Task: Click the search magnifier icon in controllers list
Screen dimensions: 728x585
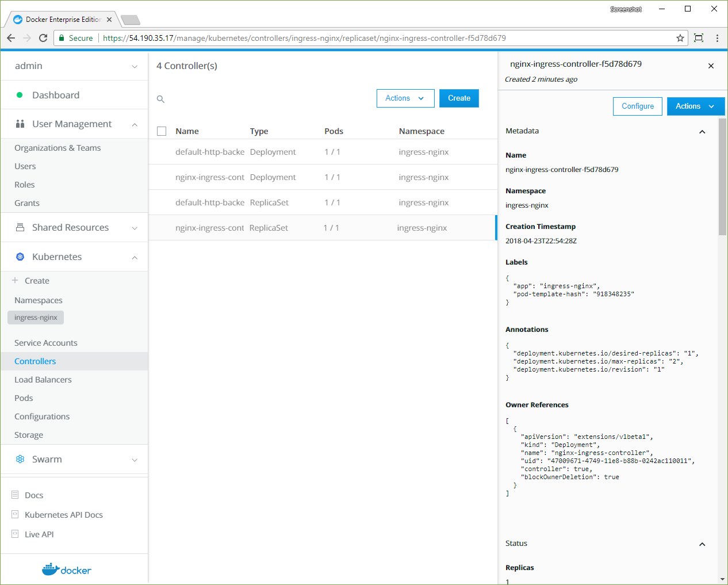Action: pos(161,99)
